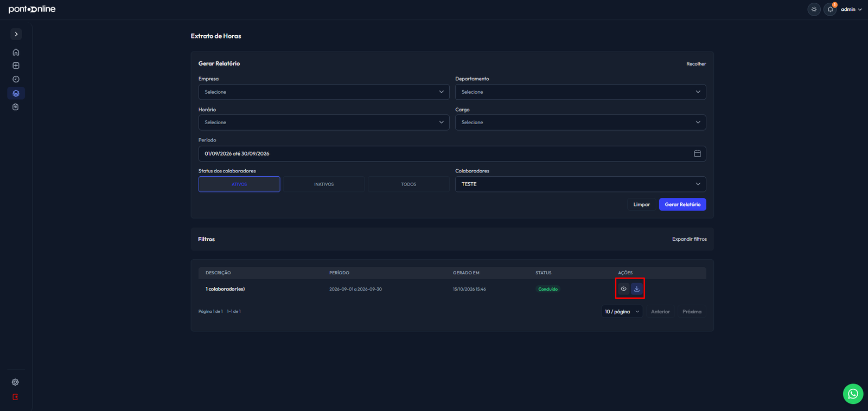Click the Limpar button
Screen dimensions: 868x411
coord(641,204)
